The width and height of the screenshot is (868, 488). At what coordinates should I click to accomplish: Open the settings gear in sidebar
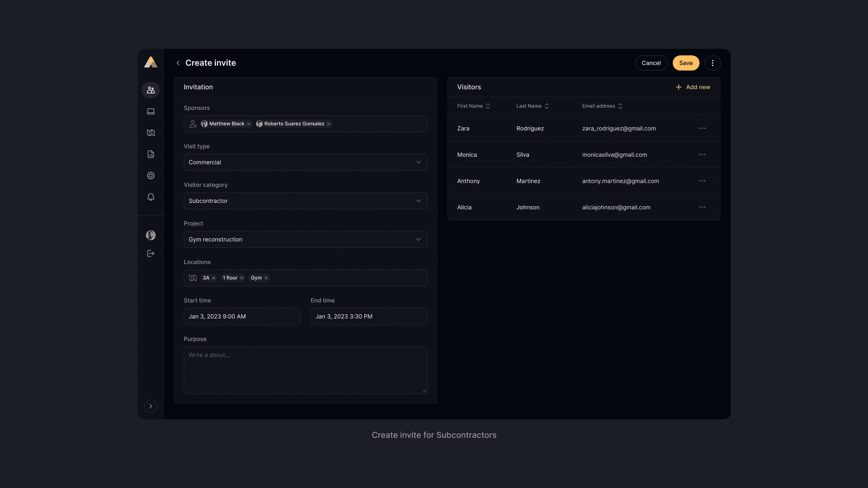(151, 176)
